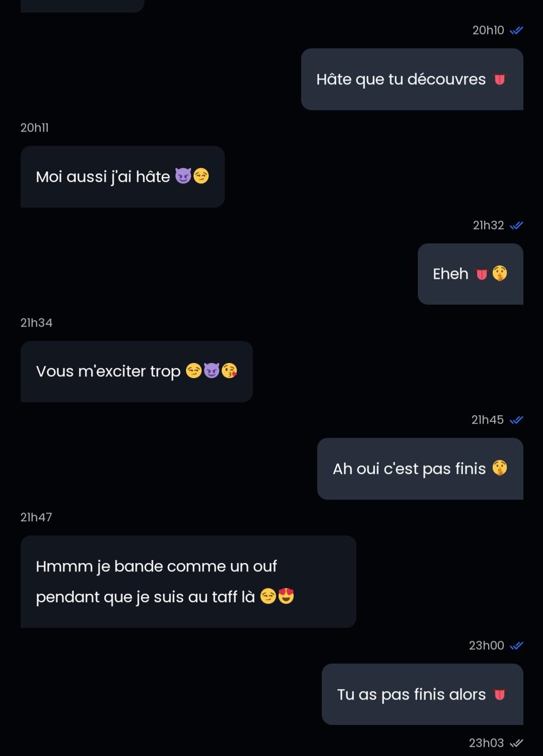The image size is (543, 756).
Task: Click the kissing face emoji in the 21h34 message
Action: pos(229,371)
